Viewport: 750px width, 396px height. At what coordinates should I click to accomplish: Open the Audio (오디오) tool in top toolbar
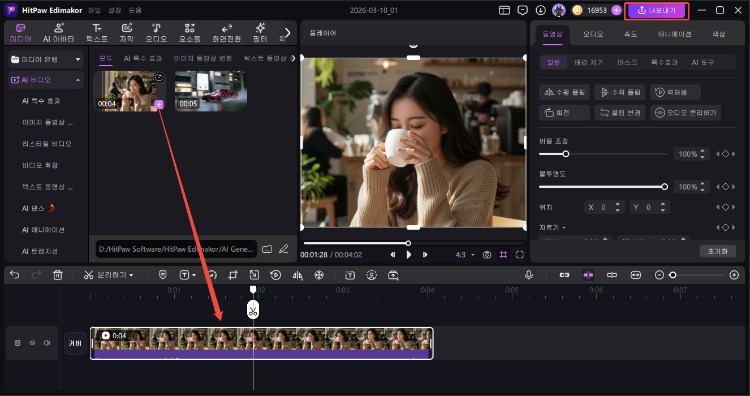[156, 33]
